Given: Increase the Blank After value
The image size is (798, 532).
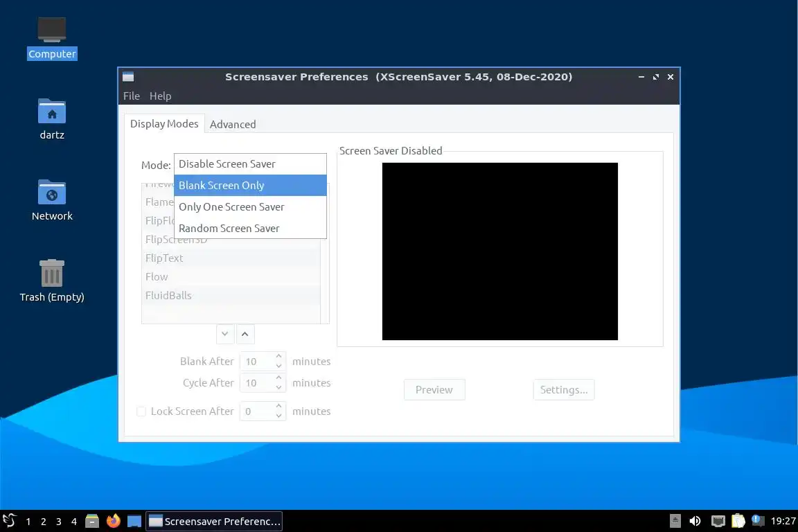Looking at the screenshot, I should click(279, 356).
